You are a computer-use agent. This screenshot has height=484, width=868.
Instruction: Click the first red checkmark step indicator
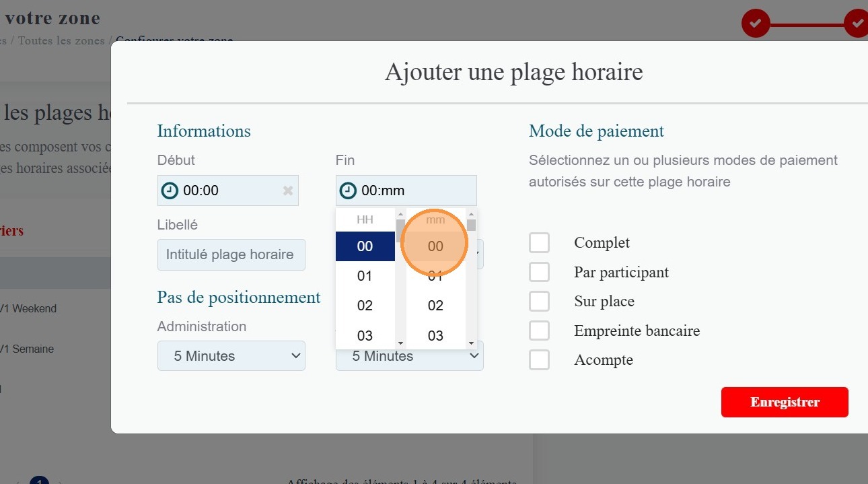tap(755, 24)
